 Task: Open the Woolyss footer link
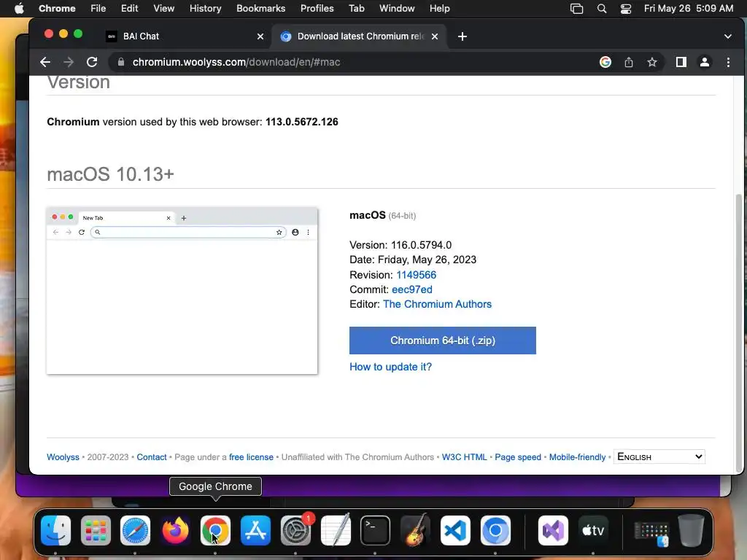tap(63, 457)
